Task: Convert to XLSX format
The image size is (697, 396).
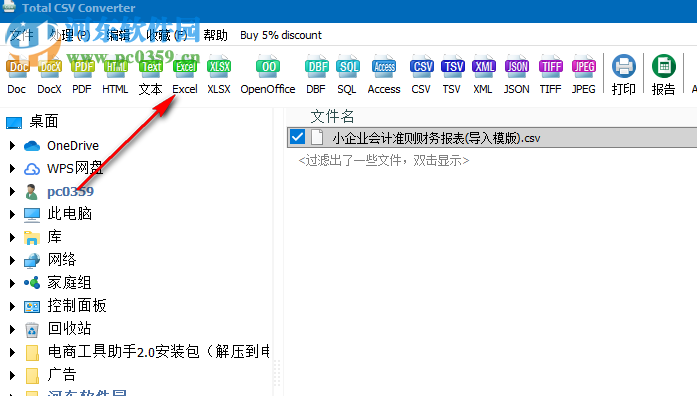Action: [219, 76]
